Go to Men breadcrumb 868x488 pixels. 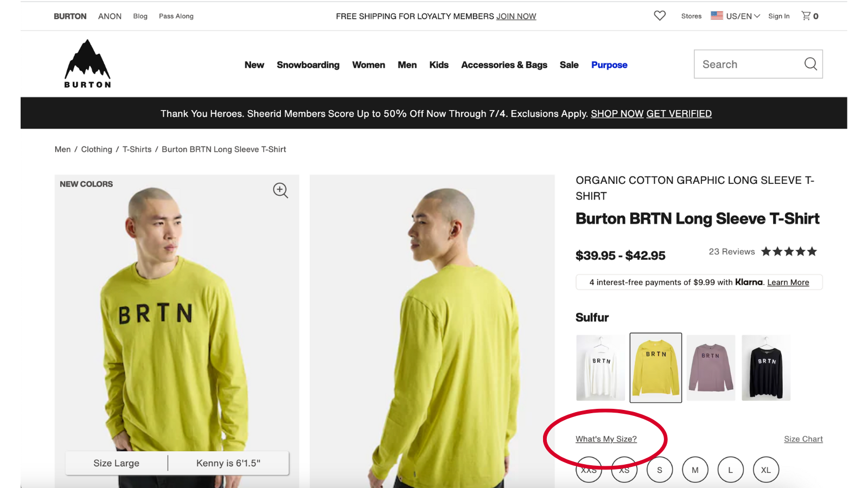[x=62, y=149]
